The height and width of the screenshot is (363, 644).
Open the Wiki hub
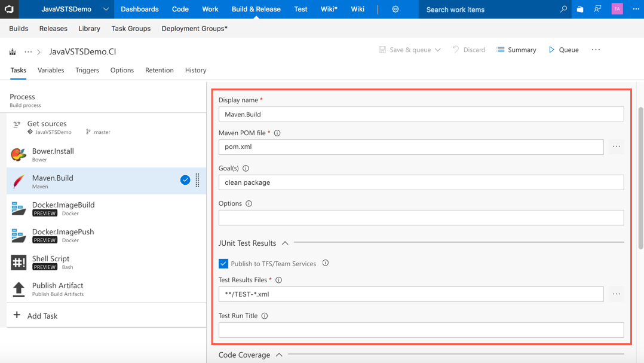[x=357, y=9]
